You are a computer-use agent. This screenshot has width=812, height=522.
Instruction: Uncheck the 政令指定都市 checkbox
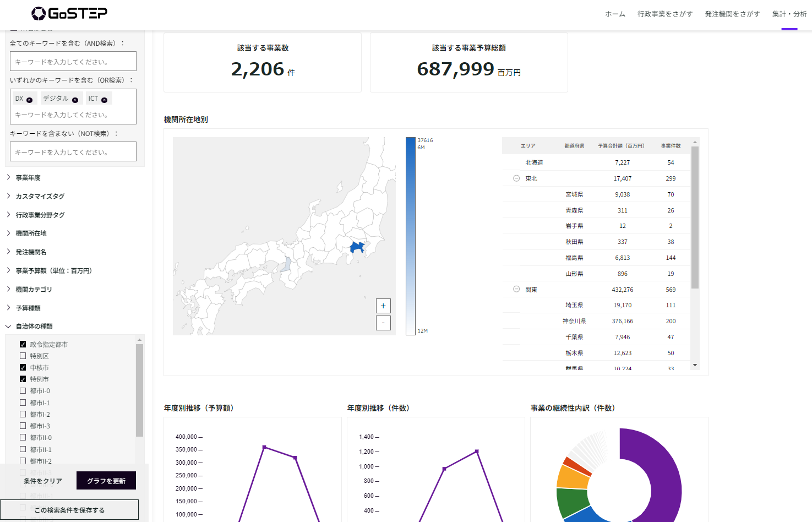click(x=23, y=344)
